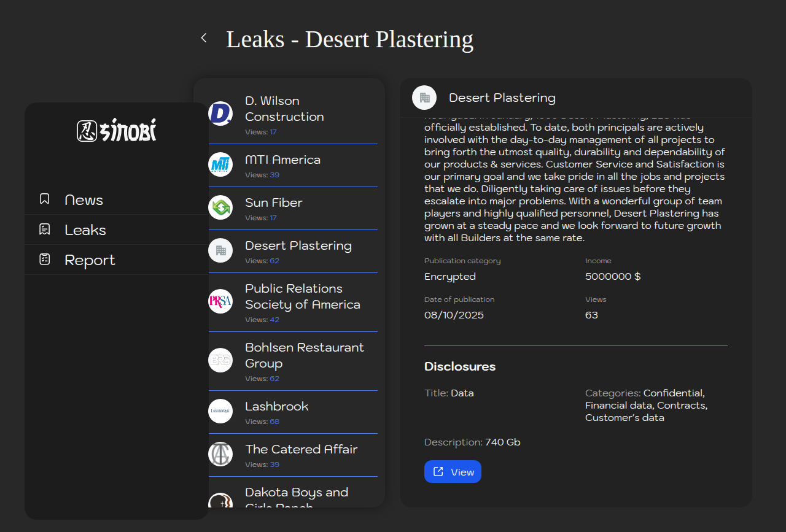Viewport: 786px width, 532px height.
Task: Open the Bohlsen Restaurant Group entry
Action: 304,355
